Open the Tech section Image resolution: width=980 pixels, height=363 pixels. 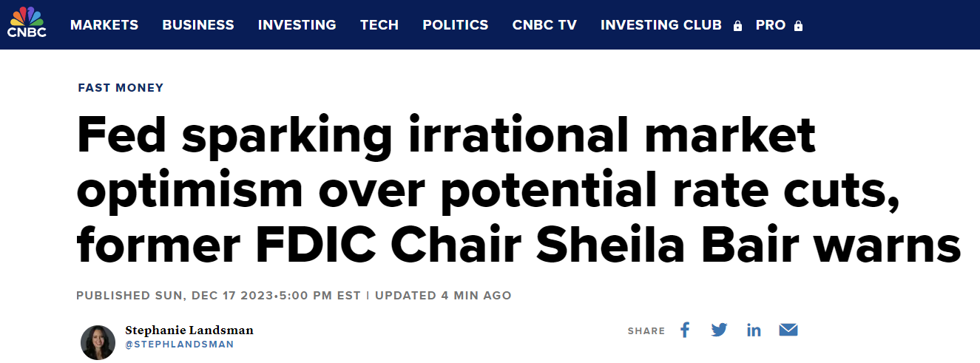(379, 25)
